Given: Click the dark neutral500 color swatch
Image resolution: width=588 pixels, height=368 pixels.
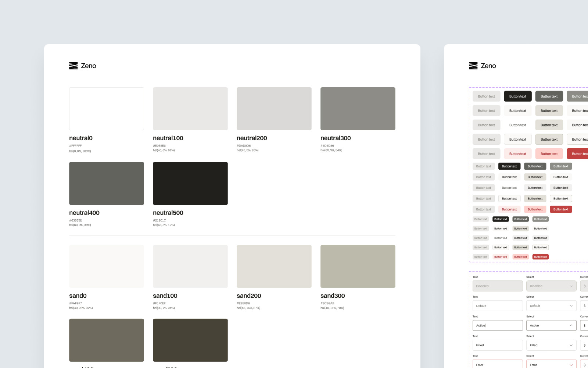Looking at the screenshot, I should pos(190,183).
